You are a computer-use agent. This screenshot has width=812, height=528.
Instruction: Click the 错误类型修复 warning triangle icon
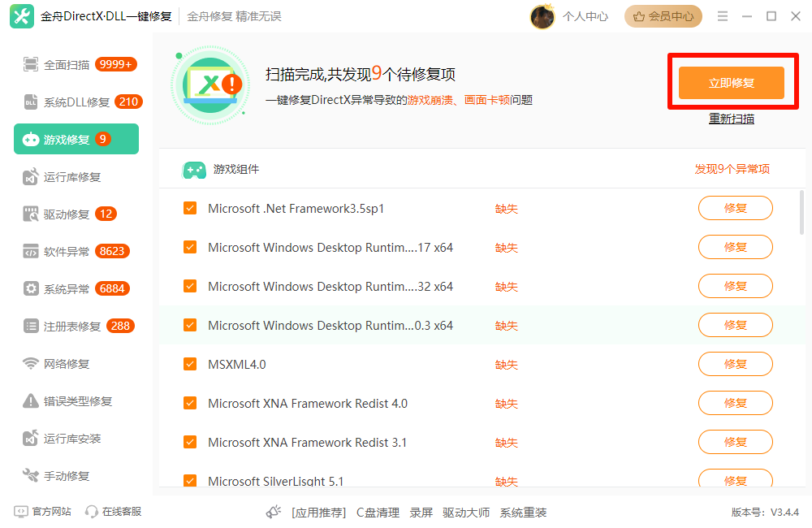[31, 400]
